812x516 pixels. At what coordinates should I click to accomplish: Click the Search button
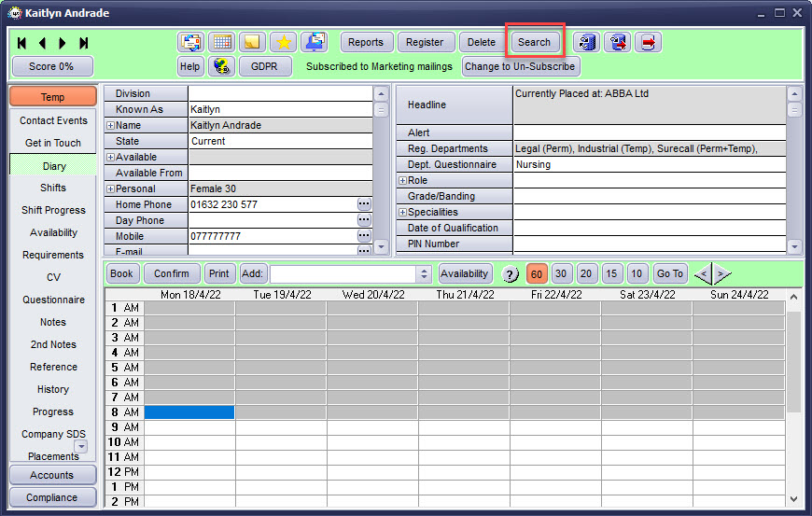(535, 42)
